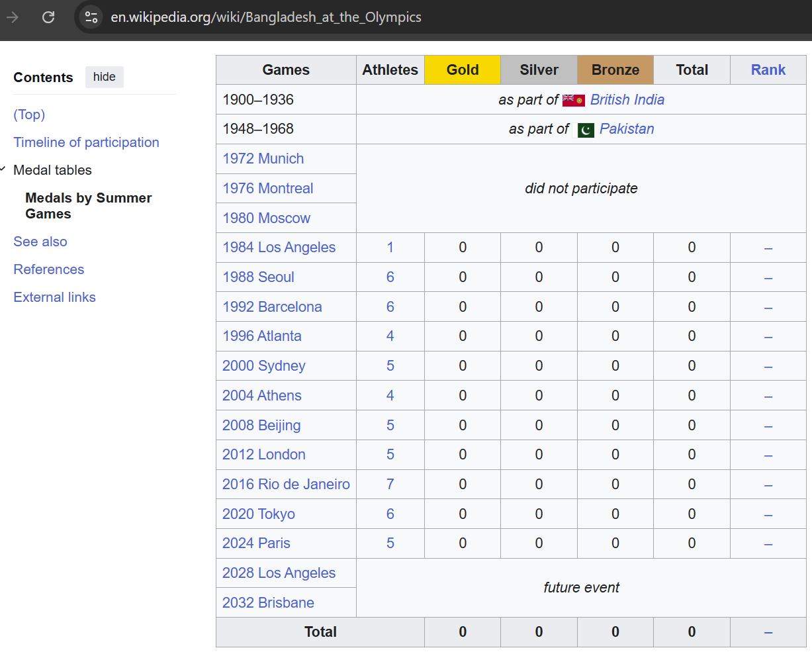Go to References section
The image size is (812, 654).
tap(49, 269)
